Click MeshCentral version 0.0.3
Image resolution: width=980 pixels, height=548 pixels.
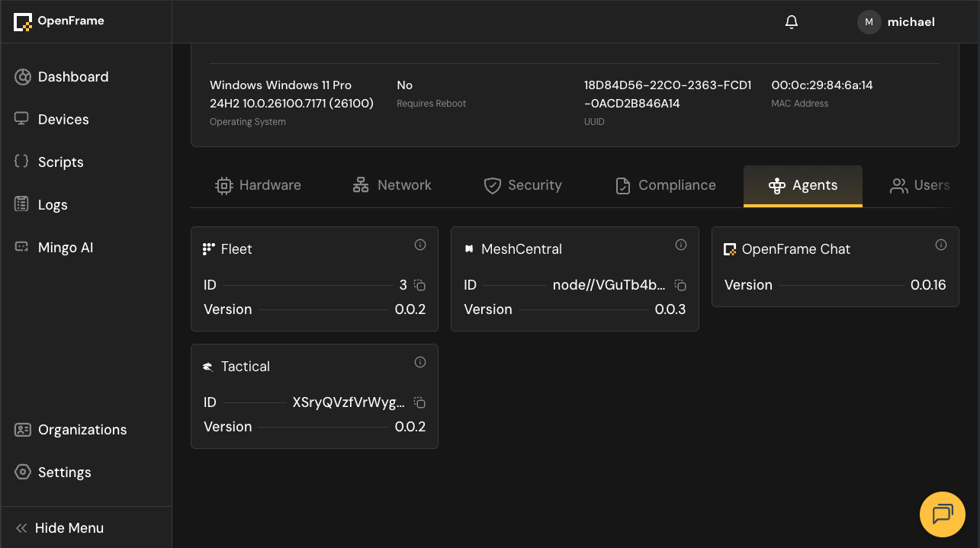670,309
